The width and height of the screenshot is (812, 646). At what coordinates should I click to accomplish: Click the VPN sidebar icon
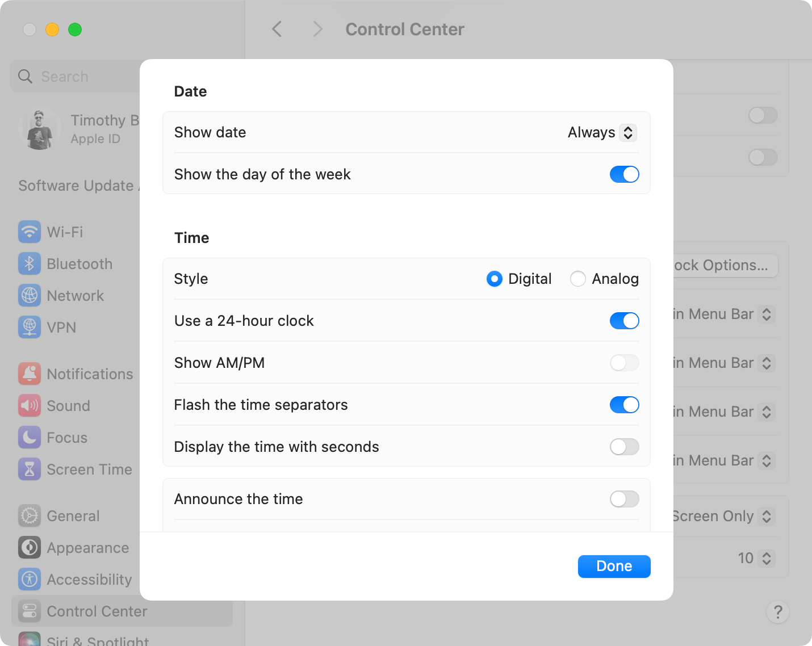click(30, 327)
